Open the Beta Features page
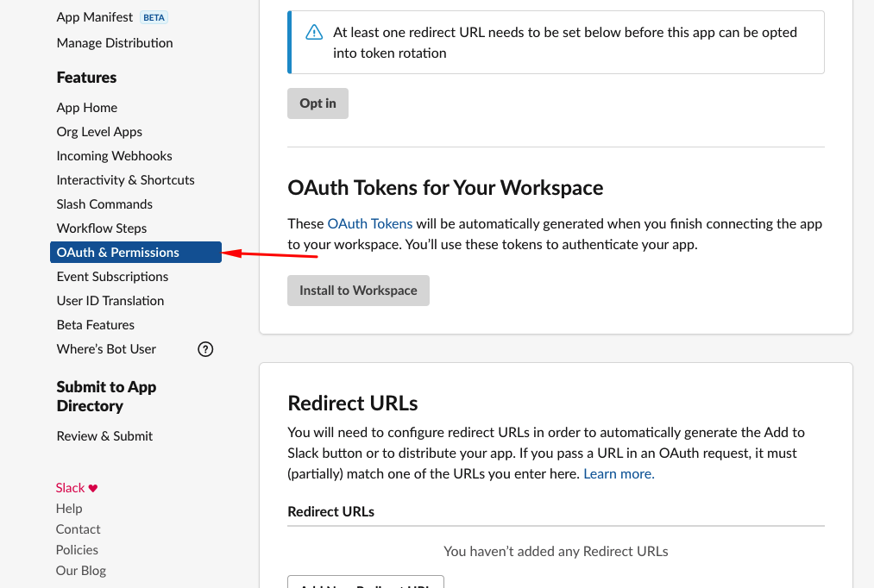 tap(95, 324)
